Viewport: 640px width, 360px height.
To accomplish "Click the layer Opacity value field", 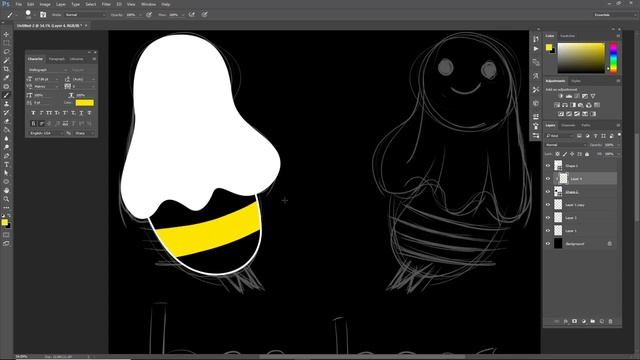I will [609, 145].
